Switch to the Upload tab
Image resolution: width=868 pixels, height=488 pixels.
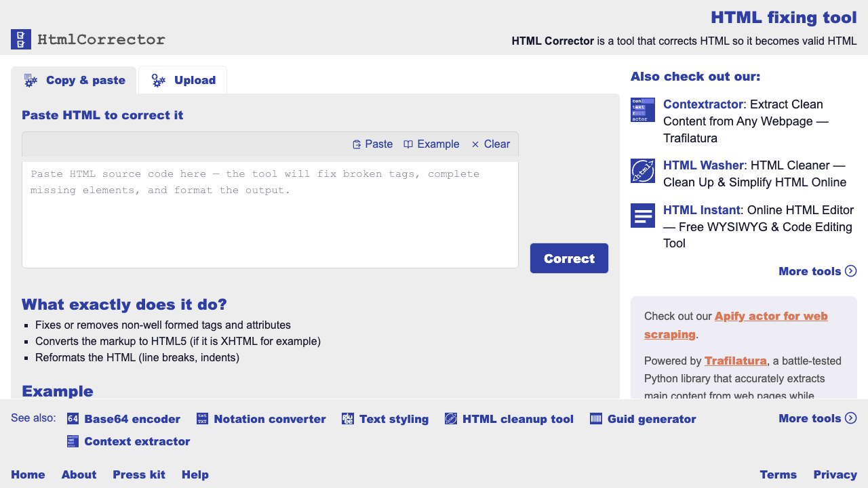click(x=183, y=80)
